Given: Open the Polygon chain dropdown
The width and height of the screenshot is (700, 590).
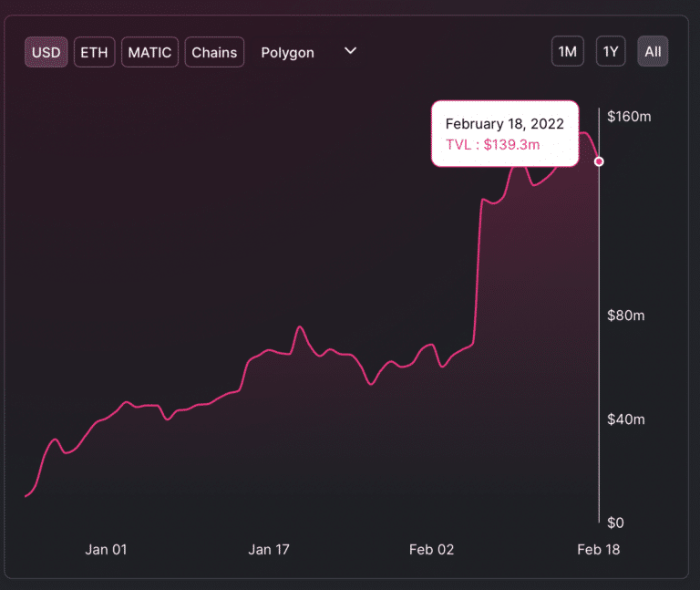Looking at the screenshot, I should pos(288,52).
